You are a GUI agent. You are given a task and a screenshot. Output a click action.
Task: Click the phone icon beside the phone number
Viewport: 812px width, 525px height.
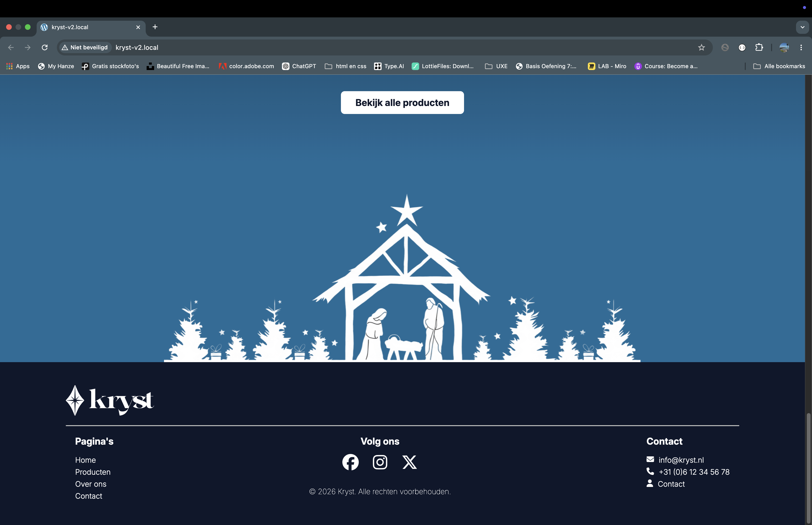tap(650, 471)
